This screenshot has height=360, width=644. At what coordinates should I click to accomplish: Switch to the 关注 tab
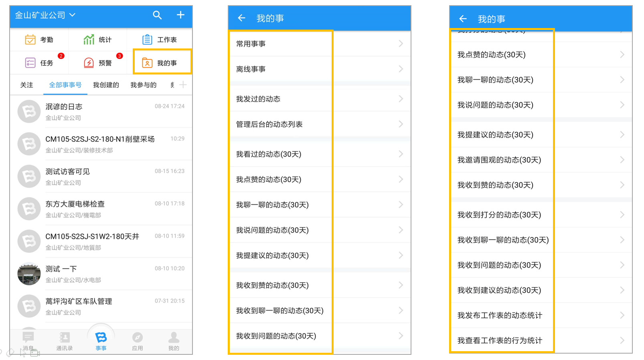coord(26,85)
